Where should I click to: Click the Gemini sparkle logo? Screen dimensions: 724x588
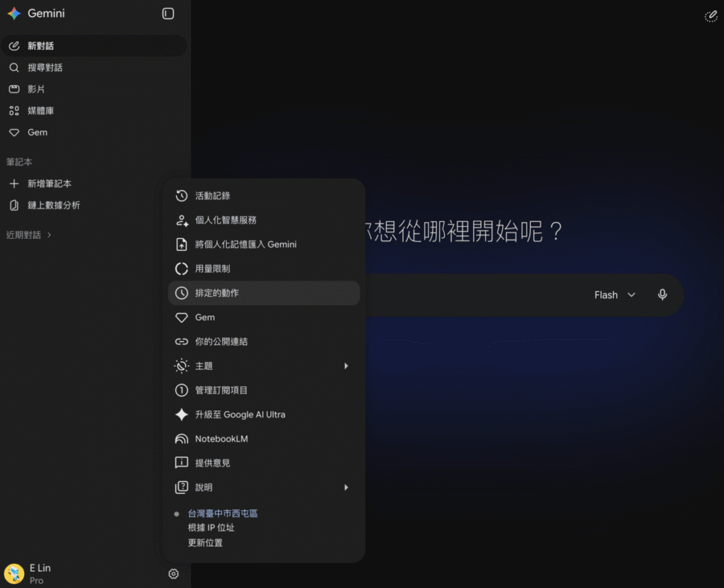point(14,13)
